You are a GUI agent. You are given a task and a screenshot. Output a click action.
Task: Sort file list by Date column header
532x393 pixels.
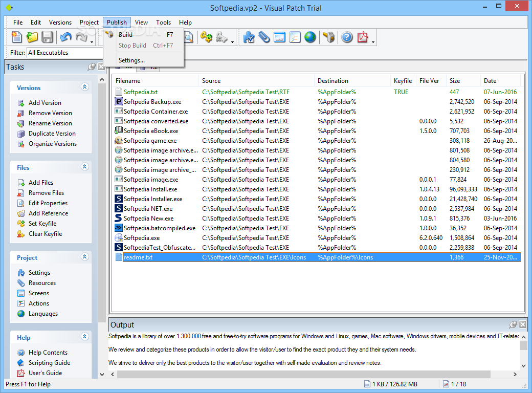(x=500, y=81)
